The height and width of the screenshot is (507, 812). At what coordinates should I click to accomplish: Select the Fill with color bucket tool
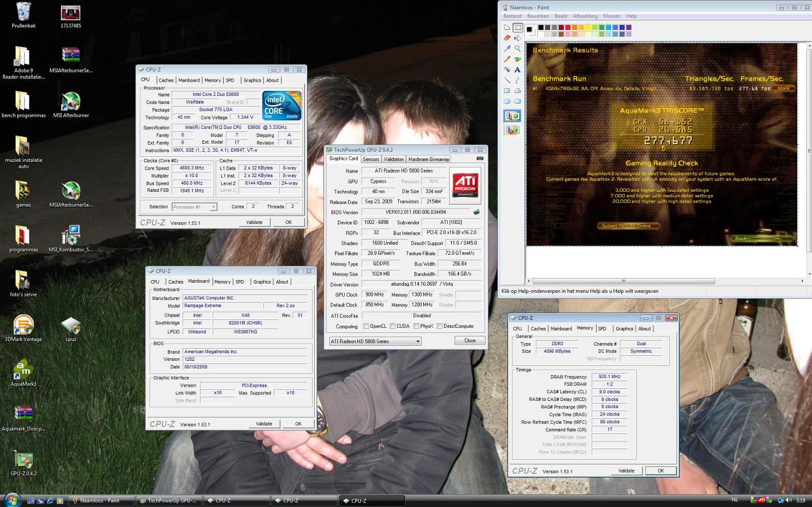(518, 38)
